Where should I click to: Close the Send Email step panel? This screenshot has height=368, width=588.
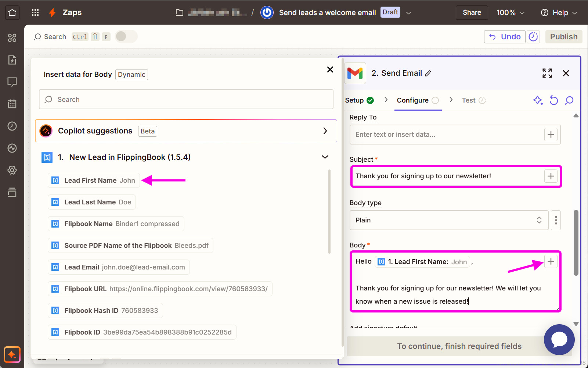pos(566,73)
